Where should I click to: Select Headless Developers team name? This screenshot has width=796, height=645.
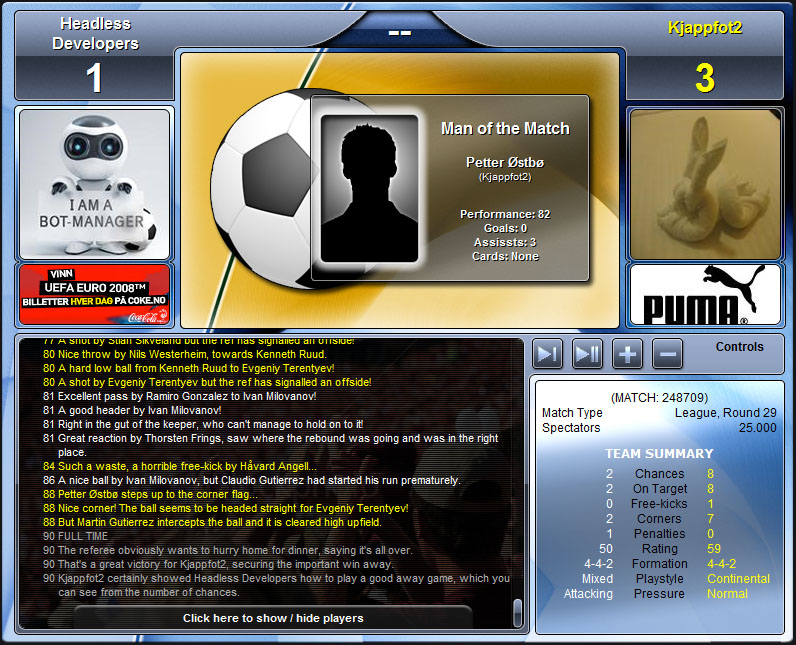[x=95, y=33]
